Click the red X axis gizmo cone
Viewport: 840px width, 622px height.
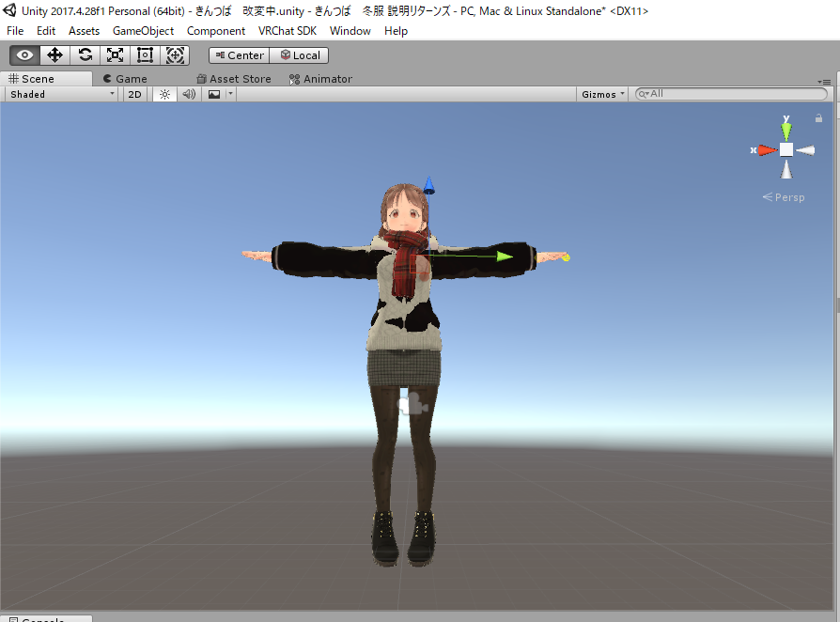pyautogui.click(x=767, y=150)
